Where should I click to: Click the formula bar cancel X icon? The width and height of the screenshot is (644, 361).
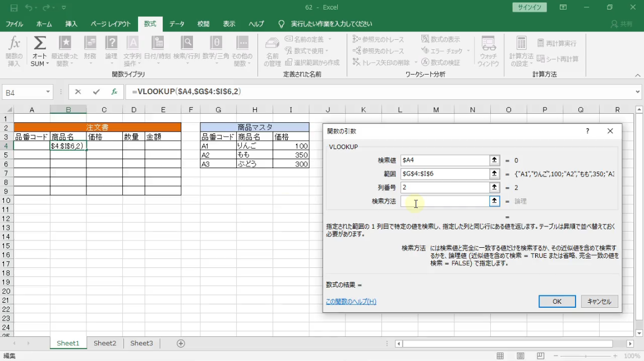tap(78, 92)
